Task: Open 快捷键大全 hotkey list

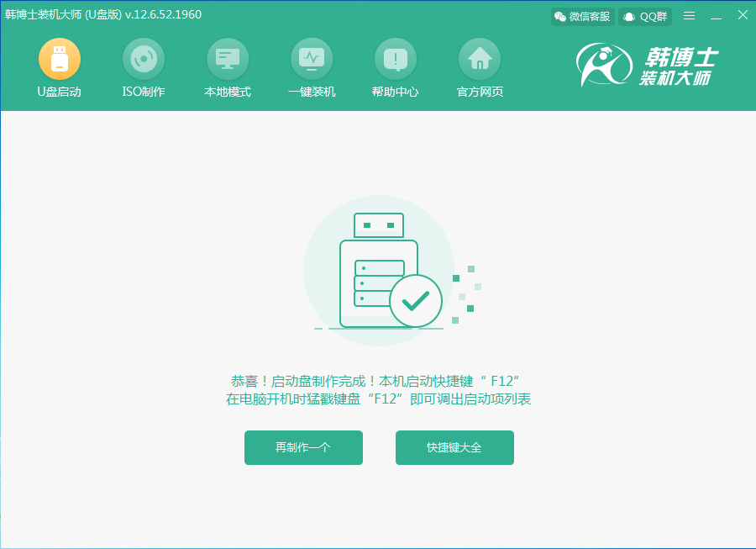Action: [454, 447]
